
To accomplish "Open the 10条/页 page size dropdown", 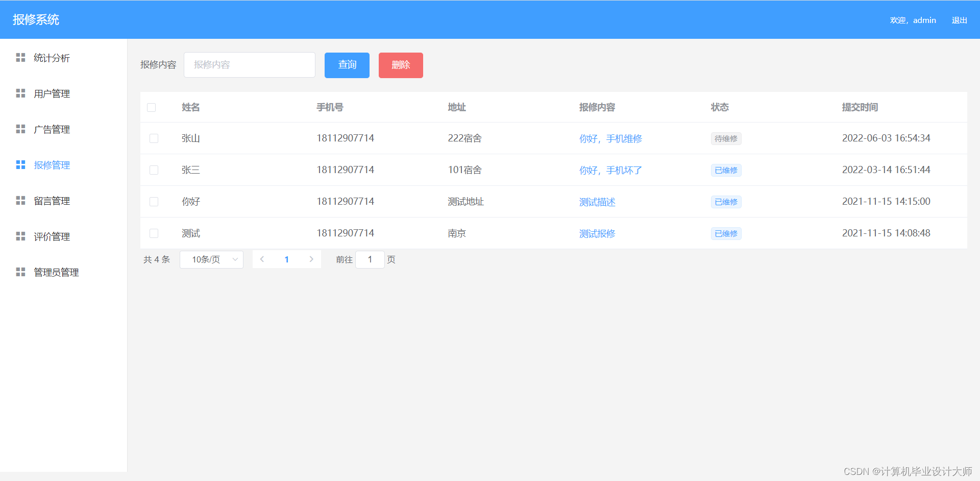I will point(211,259).
